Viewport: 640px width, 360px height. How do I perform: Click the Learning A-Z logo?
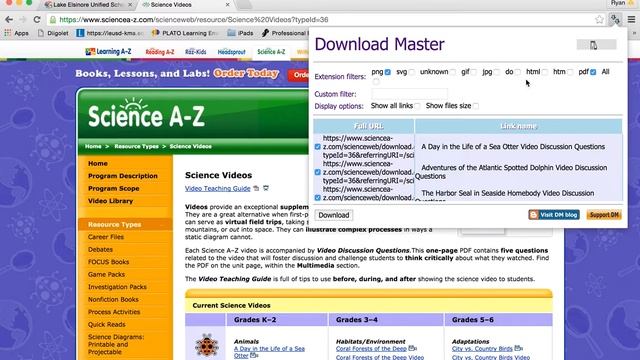108,51
